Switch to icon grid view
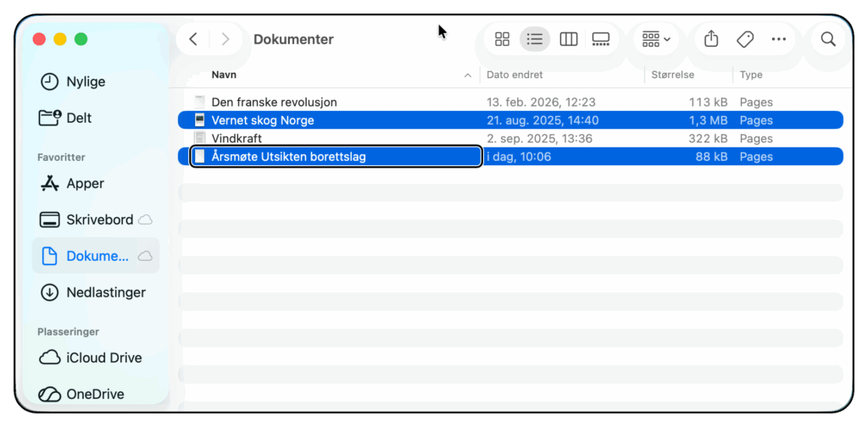This screenshot has width=868, height=427. pos(502,39)
